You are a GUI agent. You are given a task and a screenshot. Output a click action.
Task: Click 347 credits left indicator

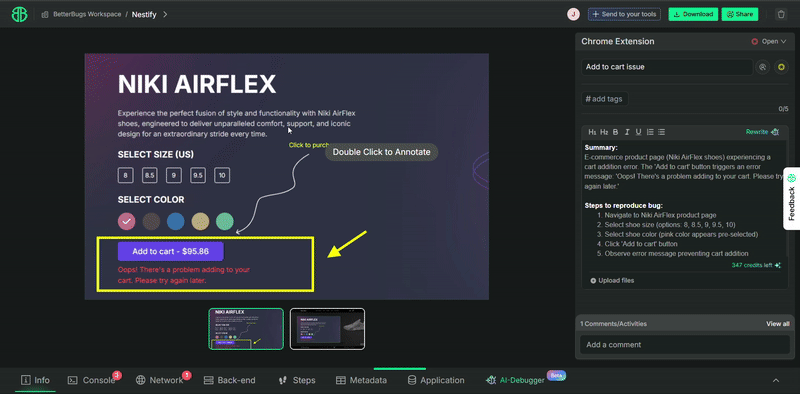(x=756, y=265)
